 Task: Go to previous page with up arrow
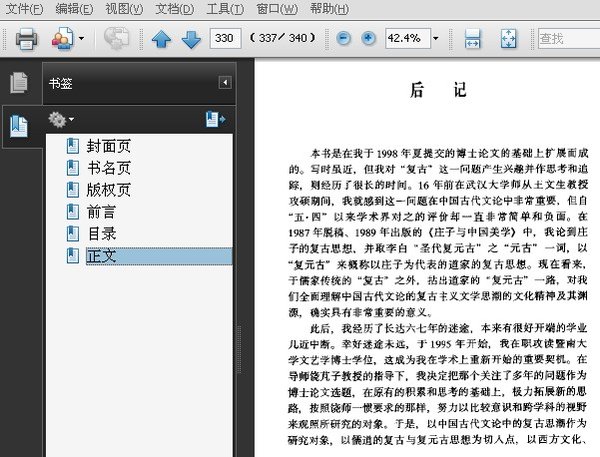[161, 39]
